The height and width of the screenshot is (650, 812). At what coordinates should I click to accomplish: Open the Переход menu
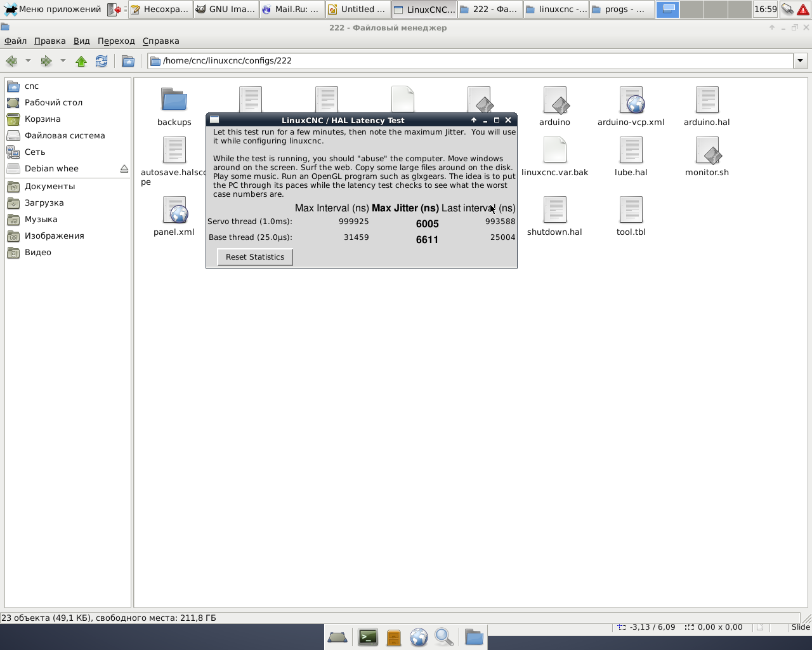[x=116, y=41]
